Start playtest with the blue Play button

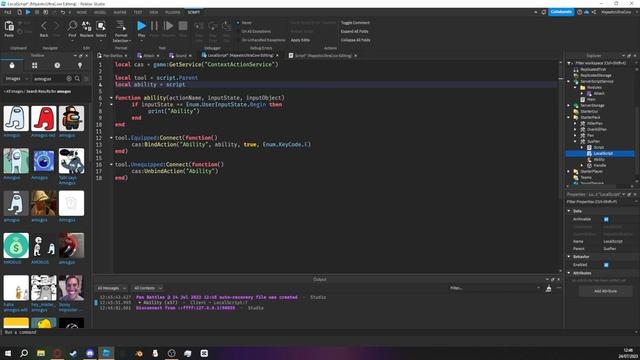(x=141, y=26)
